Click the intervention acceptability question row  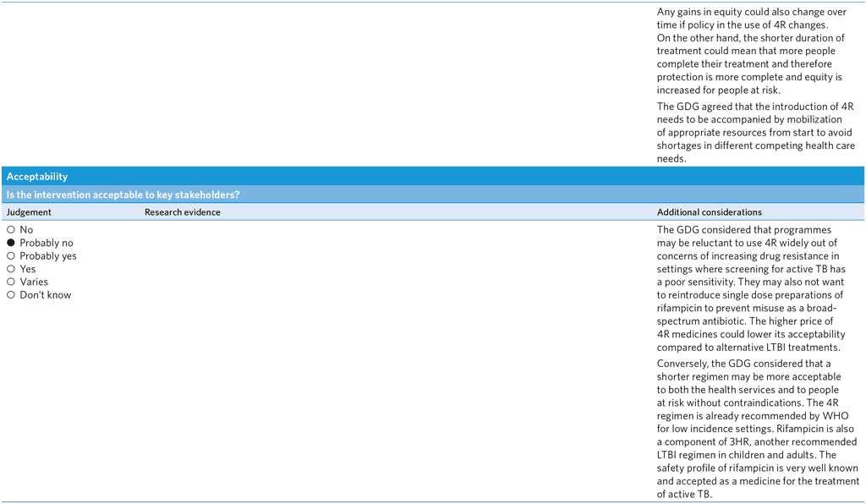pos(123,195)
